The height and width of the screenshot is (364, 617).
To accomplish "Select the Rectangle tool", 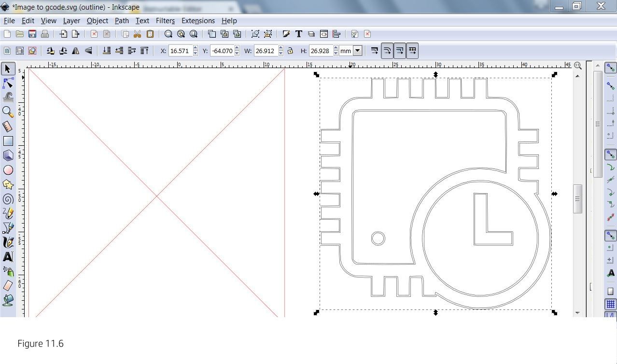I will (x=8, y=140).
